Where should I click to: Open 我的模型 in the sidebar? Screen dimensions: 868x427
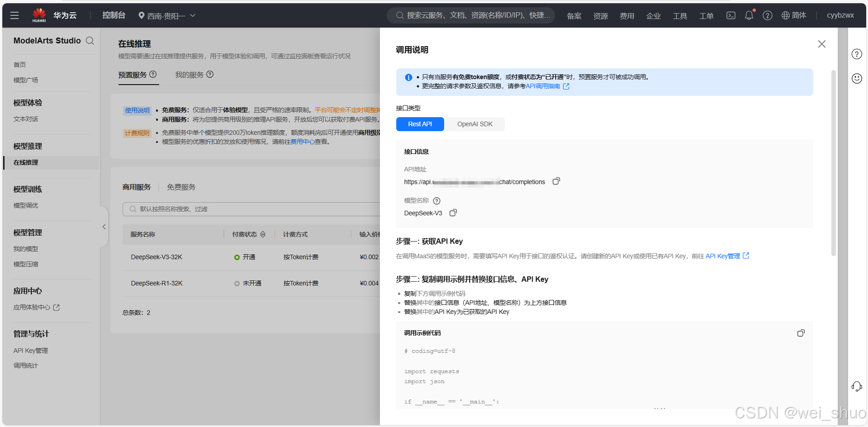pyautogui.click(x=26, y=249)
